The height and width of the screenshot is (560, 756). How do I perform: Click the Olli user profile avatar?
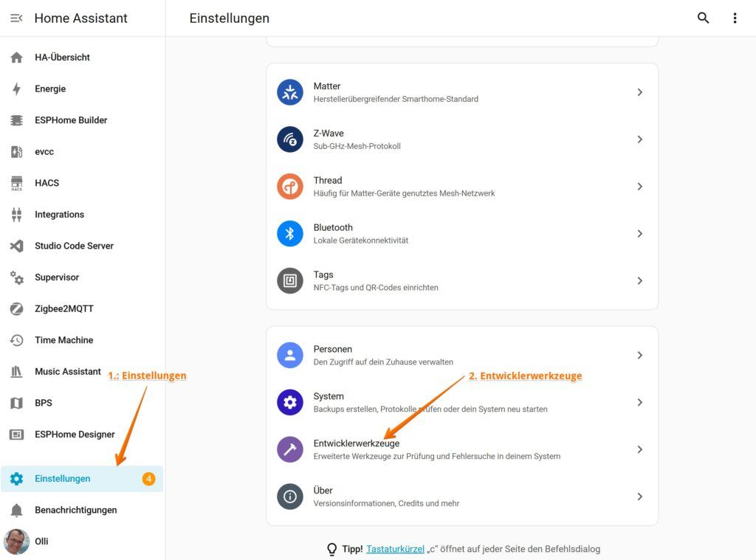click(x=16, y=542)
